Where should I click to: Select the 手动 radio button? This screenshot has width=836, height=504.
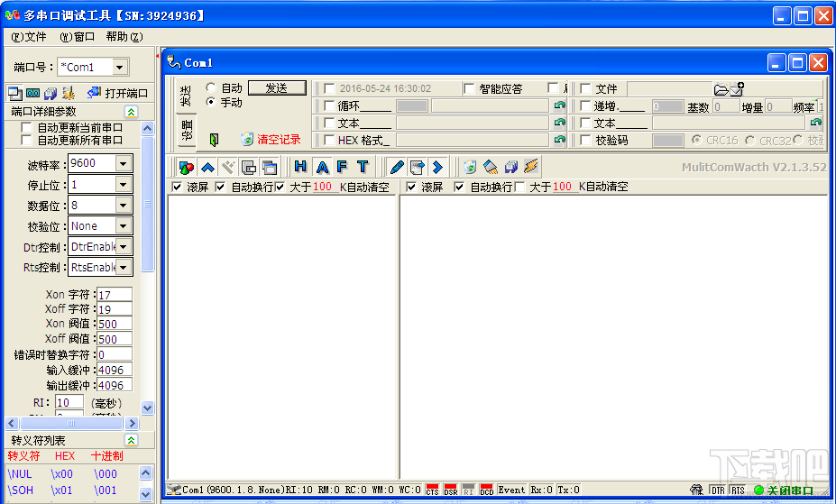[211, 101]
